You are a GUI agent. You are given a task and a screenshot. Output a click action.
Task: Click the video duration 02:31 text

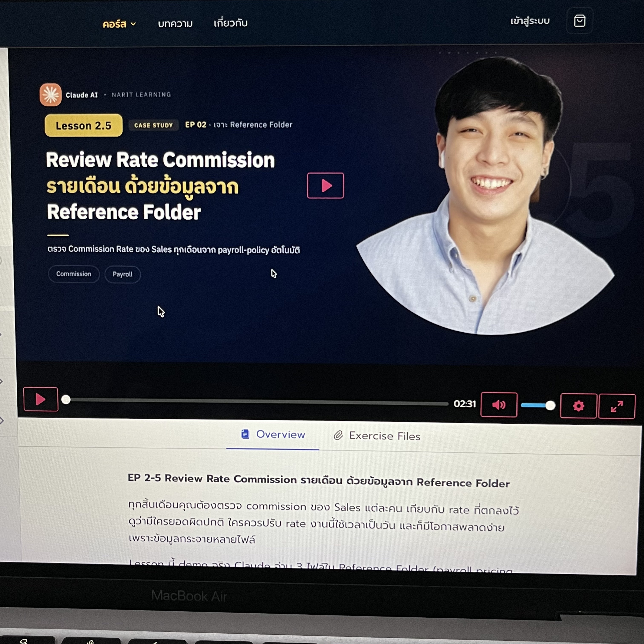click(464, 404)
